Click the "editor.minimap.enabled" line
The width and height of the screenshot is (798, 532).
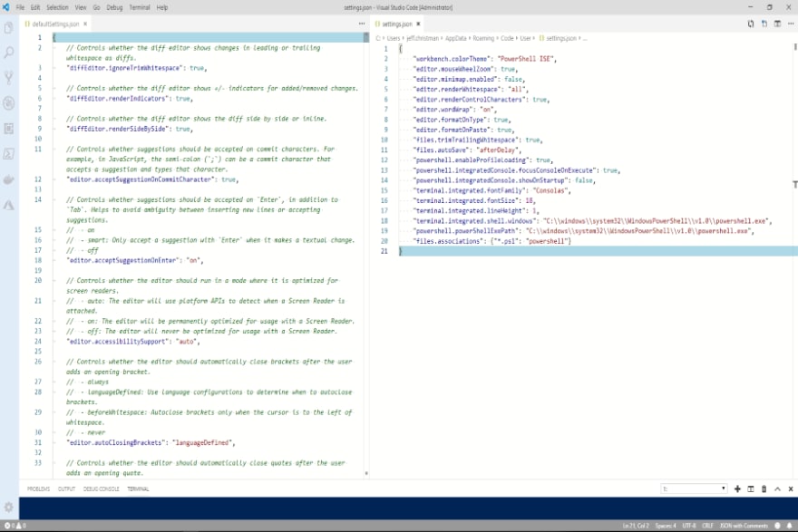pos(469,79)
